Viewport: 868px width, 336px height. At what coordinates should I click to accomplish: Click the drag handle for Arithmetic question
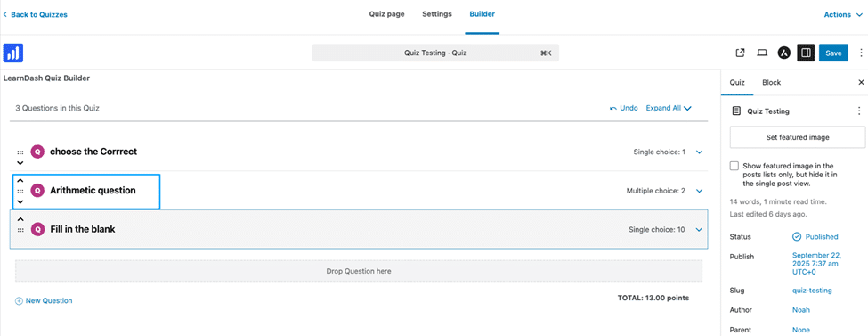click(x=20, y=191)
